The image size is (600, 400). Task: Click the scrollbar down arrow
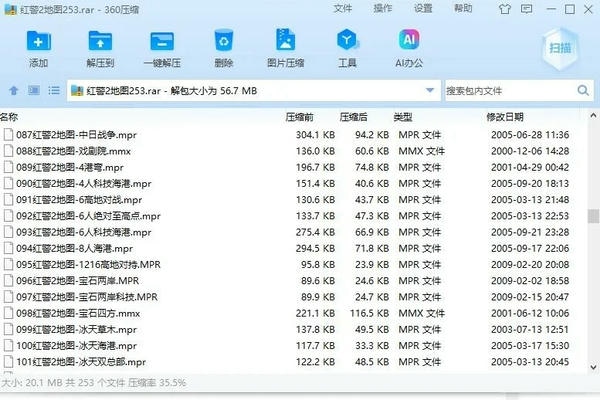click(x=593, y=367)
